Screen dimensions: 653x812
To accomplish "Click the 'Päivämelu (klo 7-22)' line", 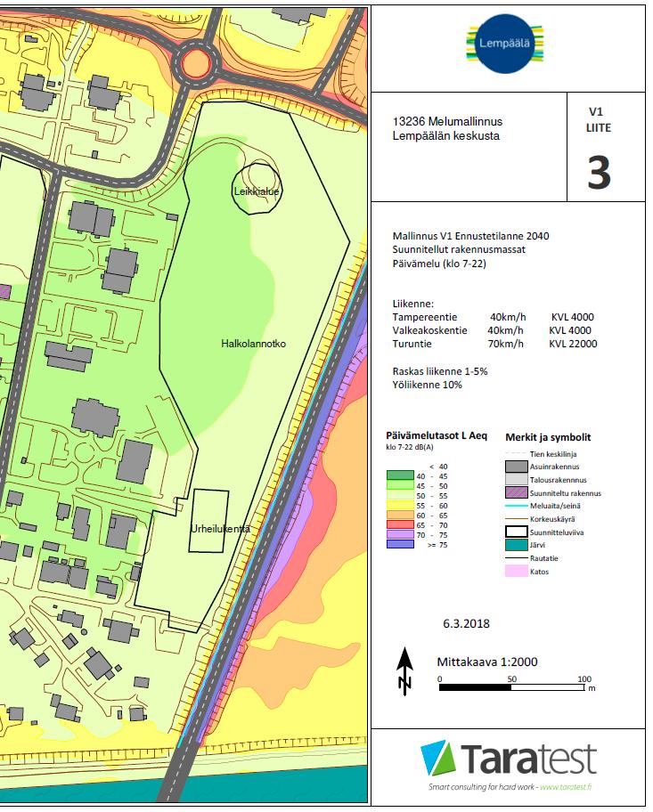I will point(439,264).
